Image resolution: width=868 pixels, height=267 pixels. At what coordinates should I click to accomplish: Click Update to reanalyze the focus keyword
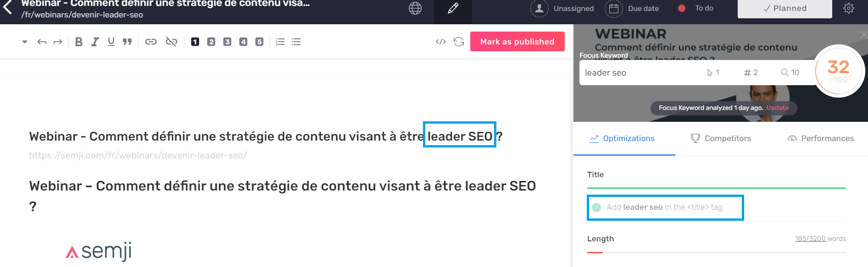[x=778, y=108]
